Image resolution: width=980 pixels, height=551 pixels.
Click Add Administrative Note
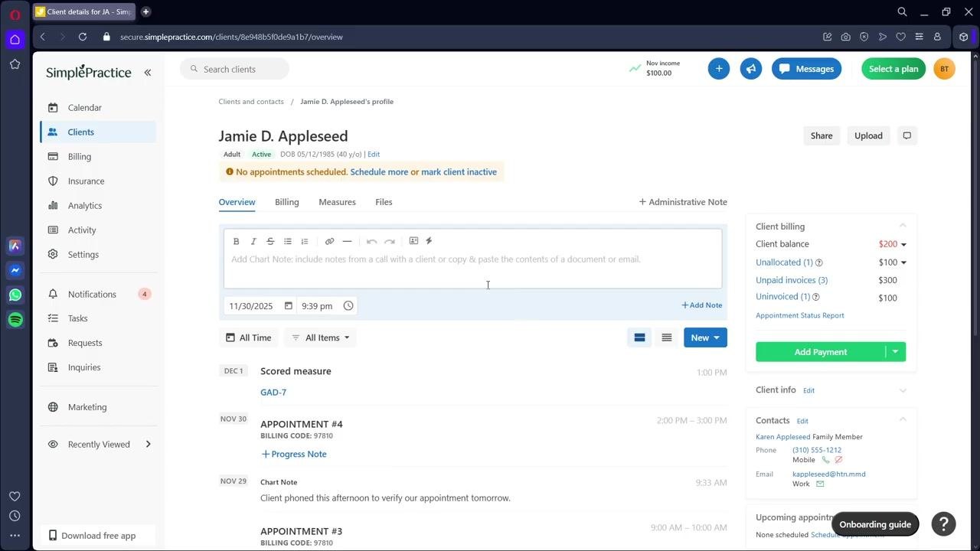[x=683, y=202]
